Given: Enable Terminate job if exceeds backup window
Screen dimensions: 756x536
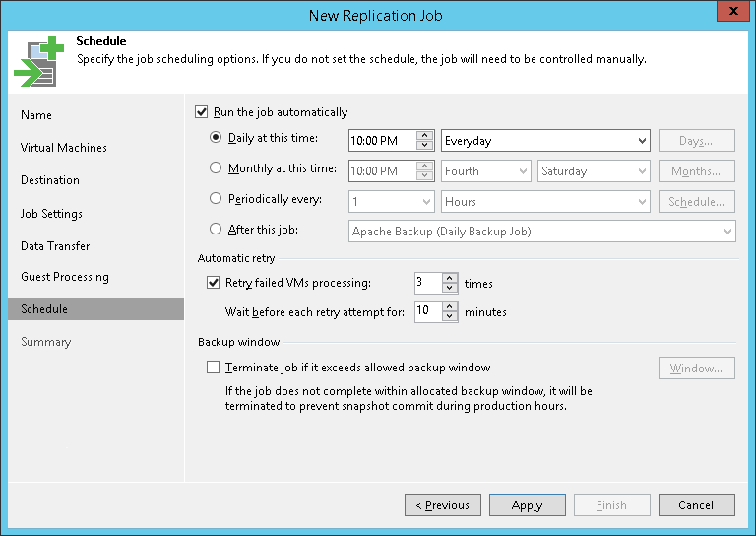Looking at the screenshot, I should [214, 368].
